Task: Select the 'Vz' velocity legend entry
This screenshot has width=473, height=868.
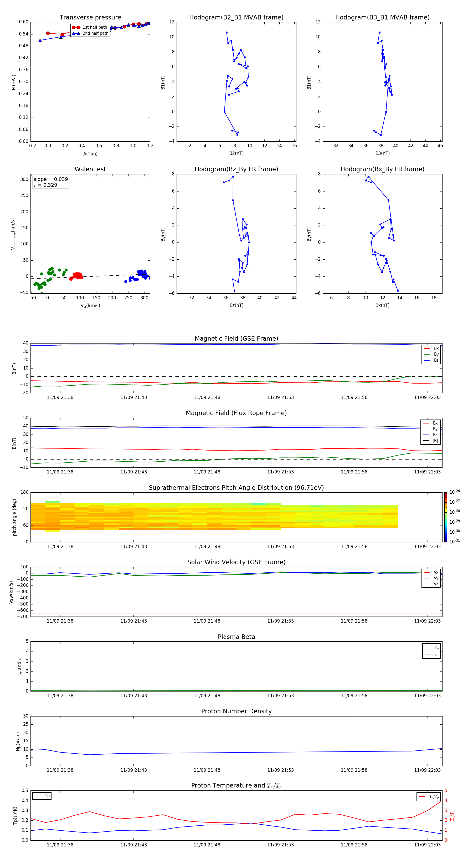Action: point(431,584)
